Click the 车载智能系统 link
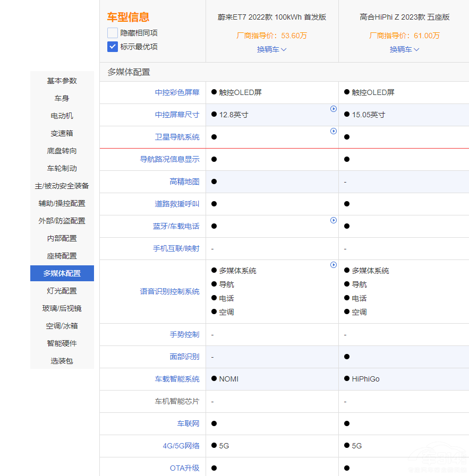The image size is (469, 476). (x=177, y=379)
